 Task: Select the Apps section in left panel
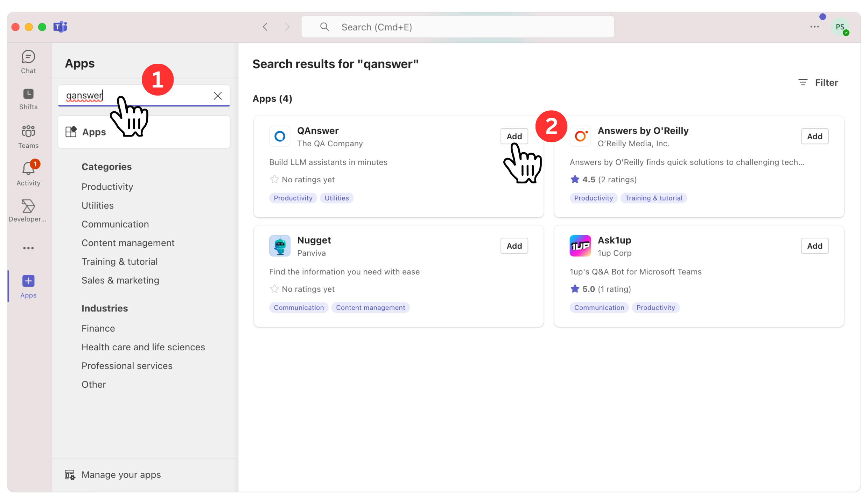pyautogui.click(x=144, y=132)
